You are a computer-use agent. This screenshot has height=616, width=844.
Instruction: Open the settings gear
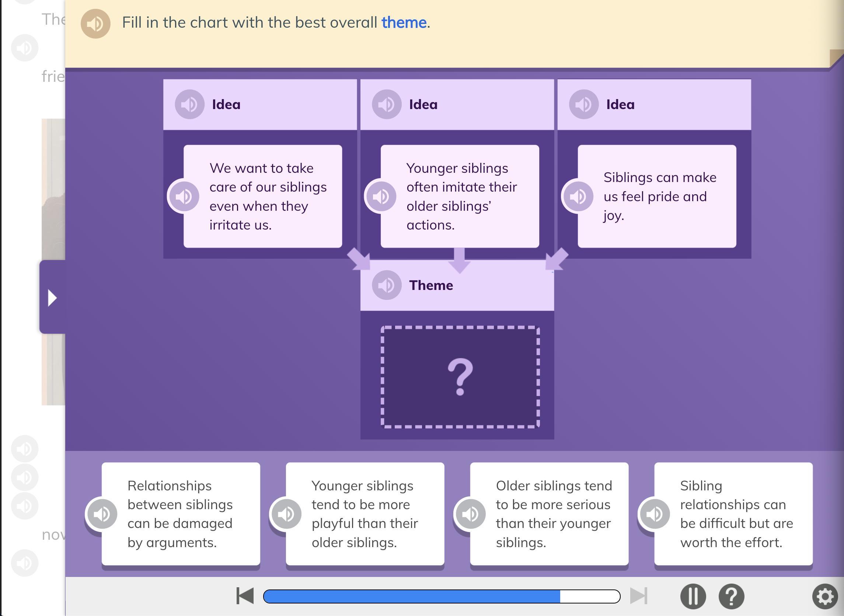click(824, 596)
